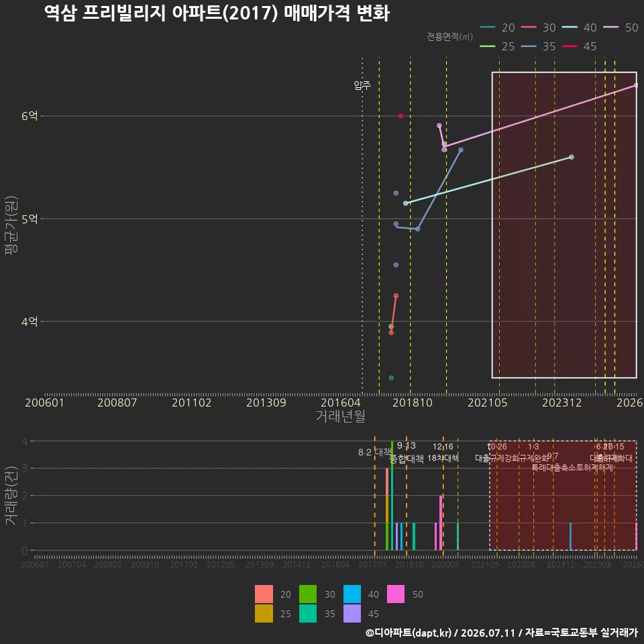Click the magenta 50 swatch in bottom legend
Screen dimensions: 644x644
tap(396, 594)
